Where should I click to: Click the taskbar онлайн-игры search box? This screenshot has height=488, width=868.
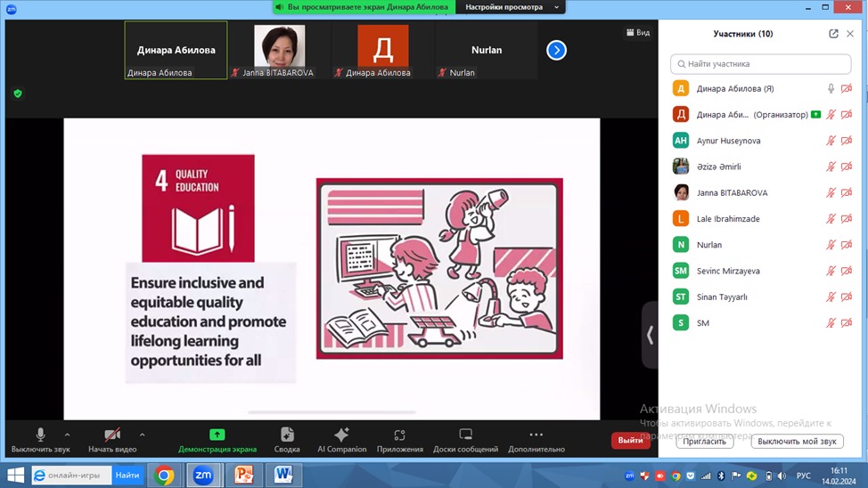71,476
